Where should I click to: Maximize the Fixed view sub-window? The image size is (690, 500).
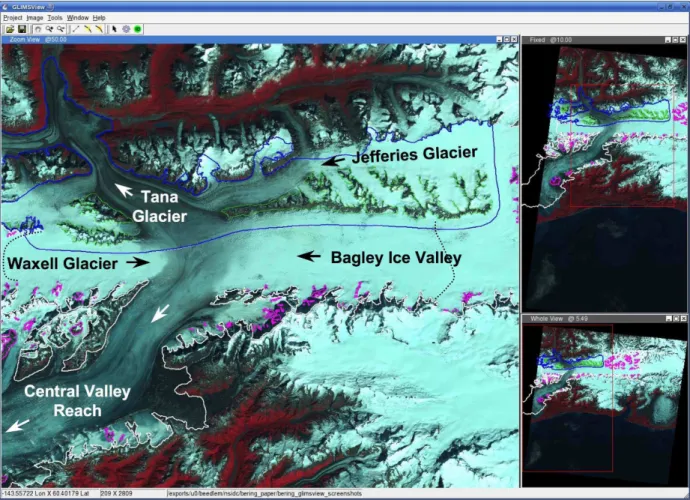(675, 40)
